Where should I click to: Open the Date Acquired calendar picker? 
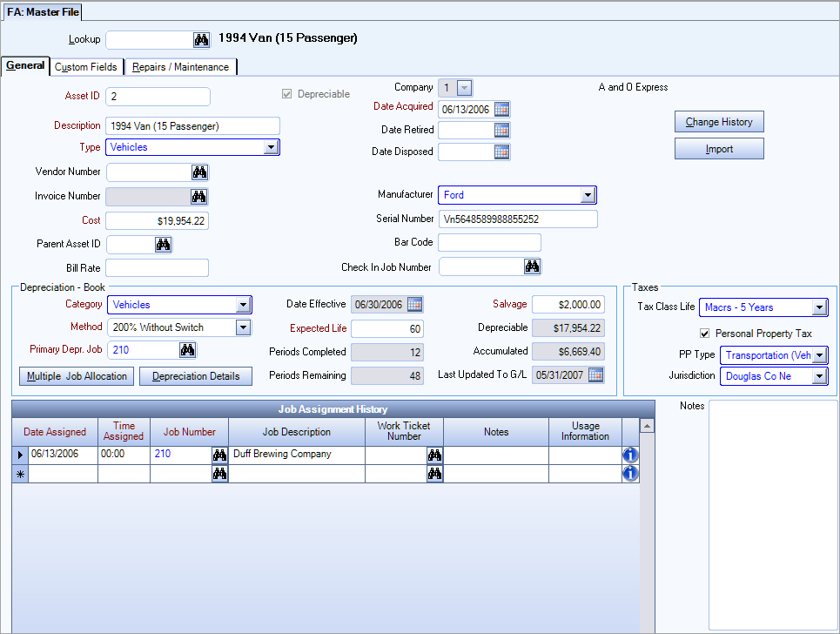coord(502,109)
